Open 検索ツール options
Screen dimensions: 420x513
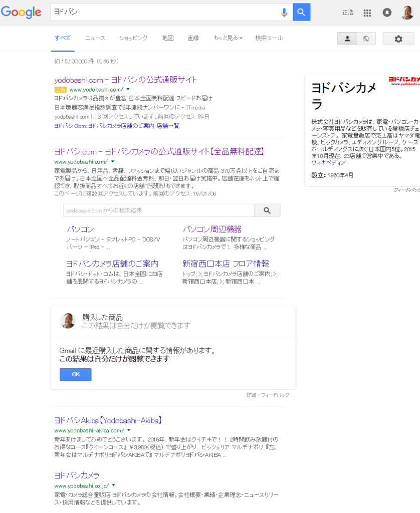(269, 38)
